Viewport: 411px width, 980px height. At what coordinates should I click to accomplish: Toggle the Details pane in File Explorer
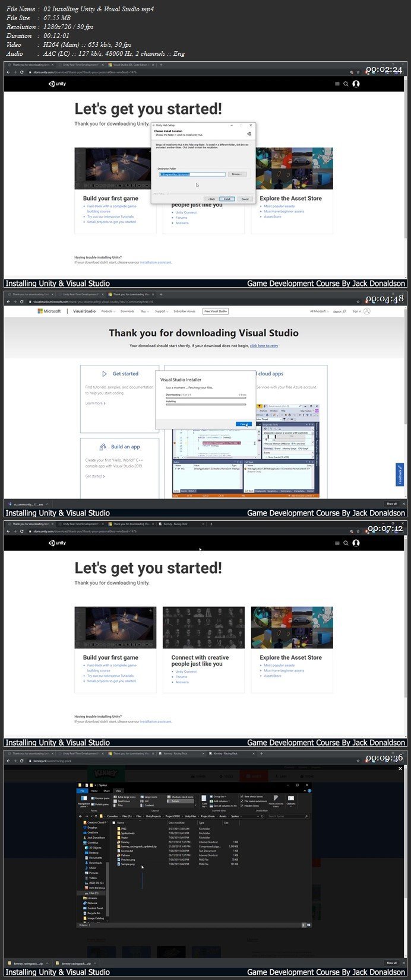pos(100,804)
